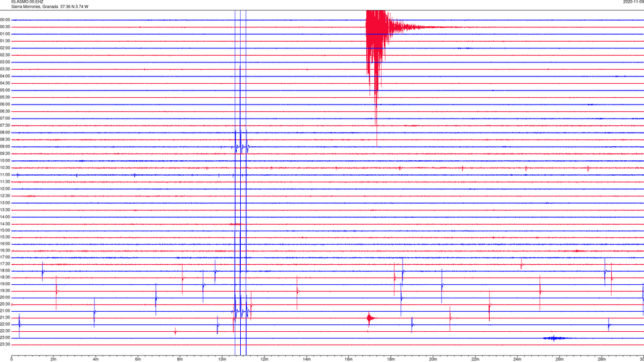
Task: Click the 26m tick label on the axis
Action: (x=559, y=359)
